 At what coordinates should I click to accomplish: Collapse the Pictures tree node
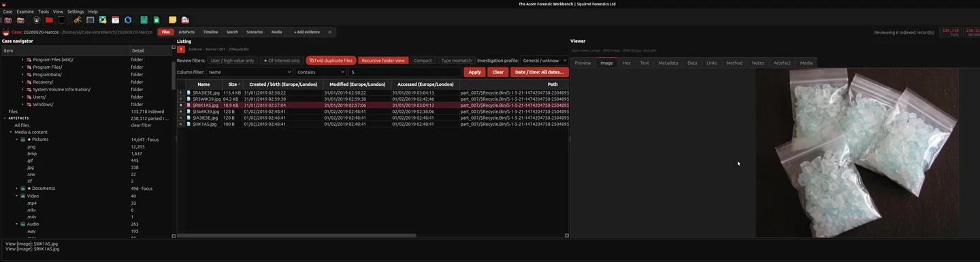[x=16, y=139]
